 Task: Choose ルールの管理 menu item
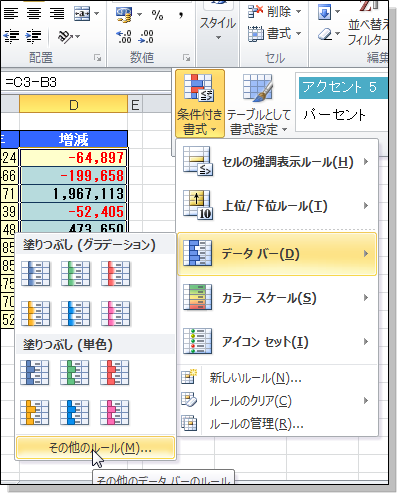point(277,424)
